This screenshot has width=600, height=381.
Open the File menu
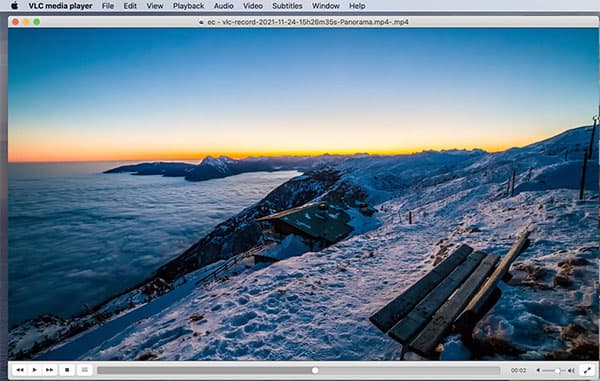click(x=108, y=6)
